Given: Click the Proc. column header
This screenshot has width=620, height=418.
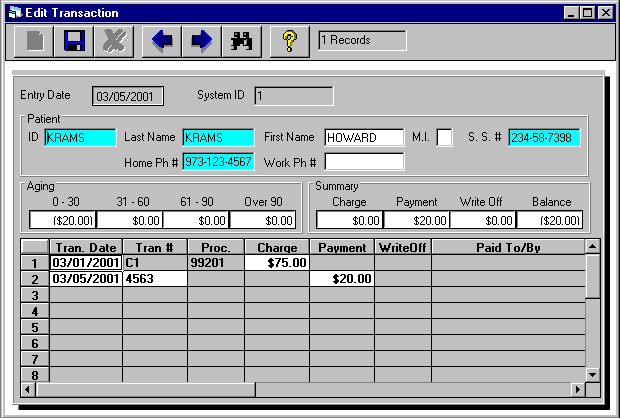Looking at the screenshot, I should 216,247.
